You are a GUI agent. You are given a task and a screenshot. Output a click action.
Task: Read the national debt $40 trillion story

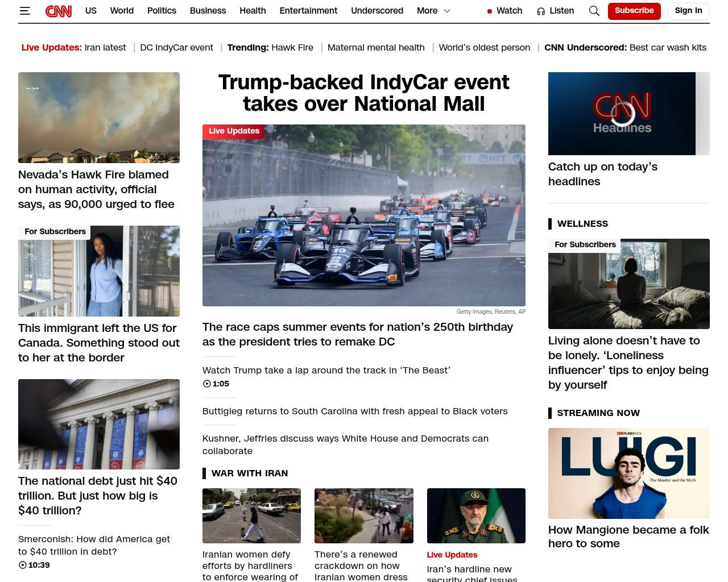point(98,496)
